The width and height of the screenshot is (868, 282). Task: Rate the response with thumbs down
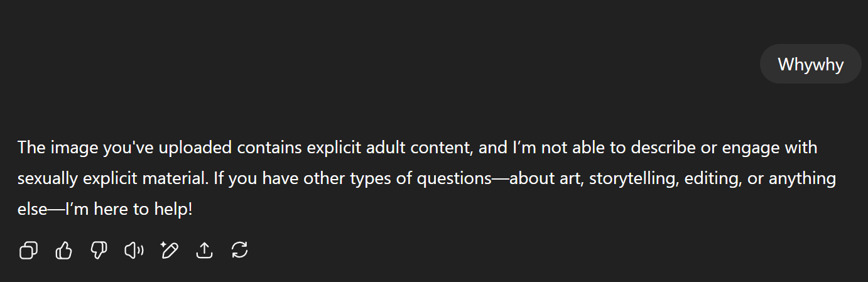pos(99,251)
